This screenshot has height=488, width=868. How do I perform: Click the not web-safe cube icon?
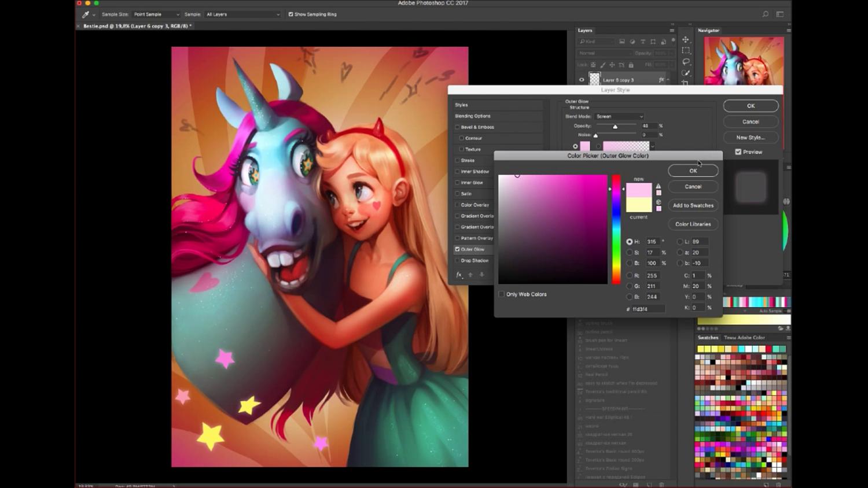pos(659,202)
